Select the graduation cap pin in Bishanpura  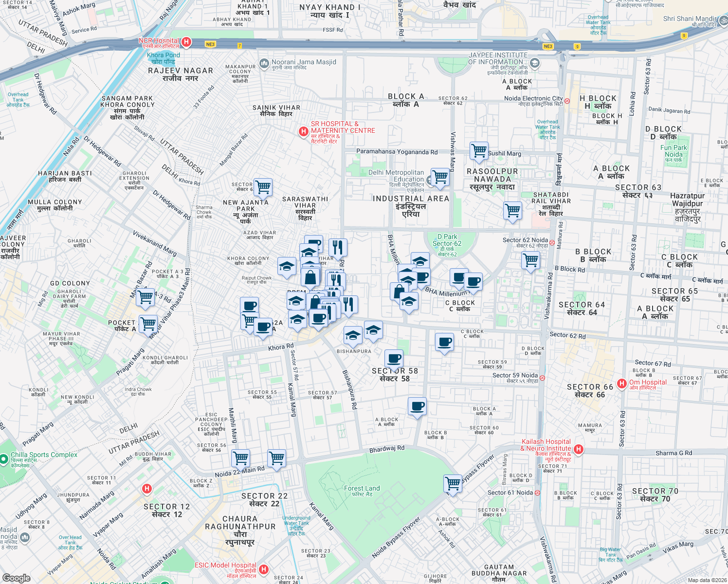[x=353, y=335]
